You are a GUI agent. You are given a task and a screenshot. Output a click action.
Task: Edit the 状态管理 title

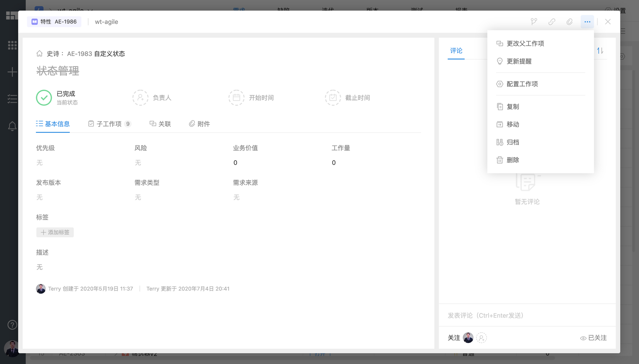click(x=58, y=71)
